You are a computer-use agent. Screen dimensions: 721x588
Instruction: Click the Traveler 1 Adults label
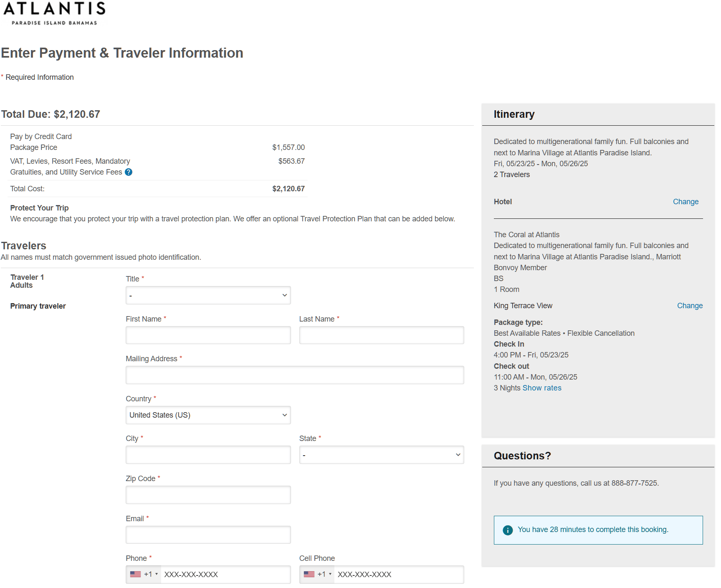point(27,281)
